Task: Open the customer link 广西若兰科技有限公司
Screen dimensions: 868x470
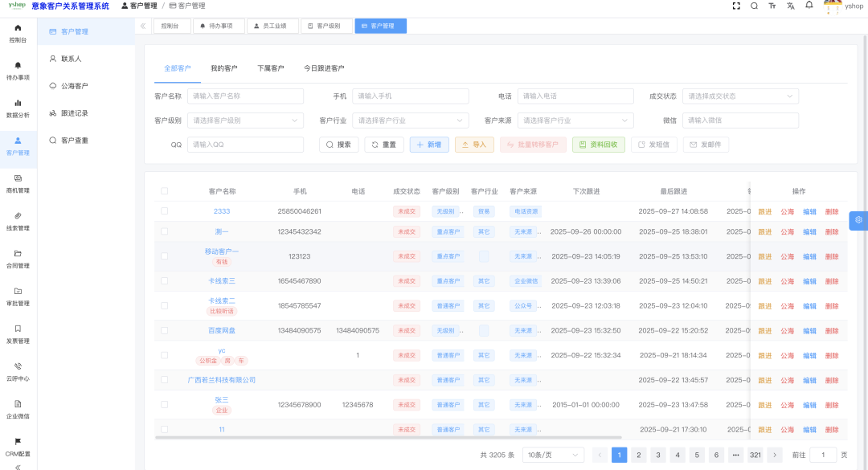Action: 221,379
